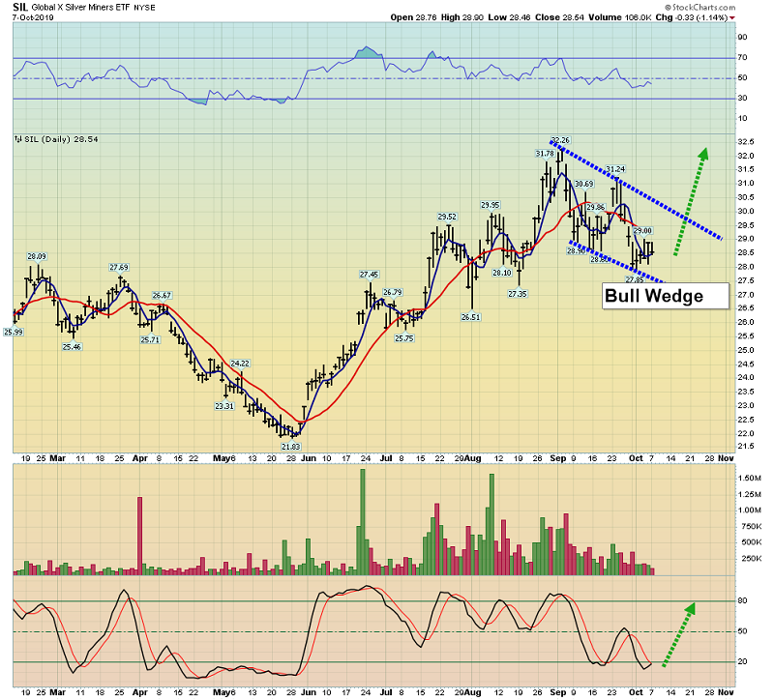
Task: Click the SIL (Daily) 28.54 legend
Action: coord(61,139)
